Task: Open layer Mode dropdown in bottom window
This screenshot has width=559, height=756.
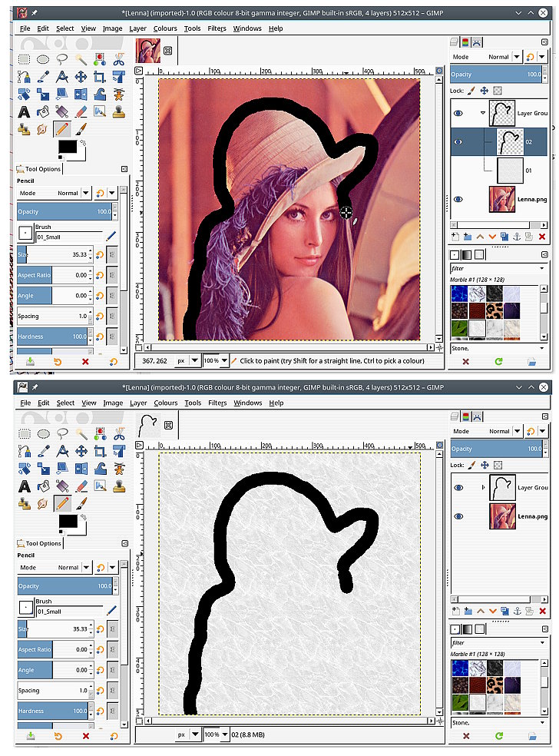Action: click(487, 432)
